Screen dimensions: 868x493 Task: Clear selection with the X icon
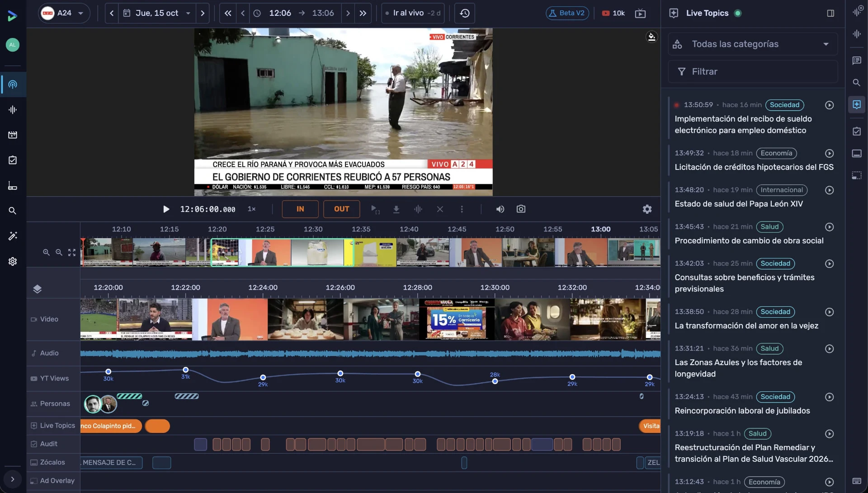click(440, 209)
